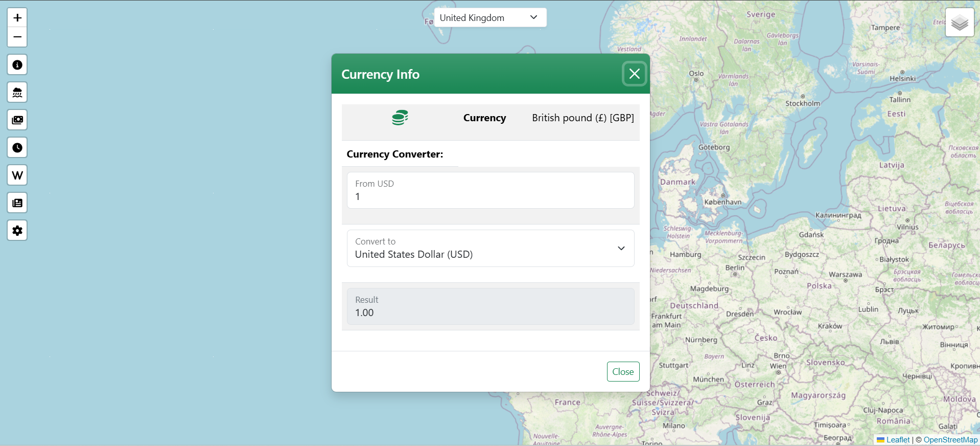Open the news newspaper button

click(17, 203)
